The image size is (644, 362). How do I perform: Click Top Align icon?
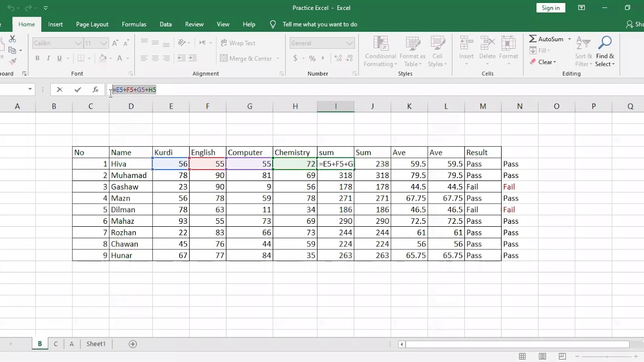click(x=144, y=43)
